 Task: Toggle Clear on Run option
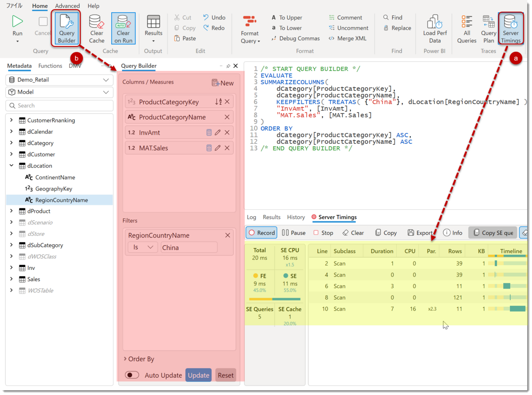[123, 28]
